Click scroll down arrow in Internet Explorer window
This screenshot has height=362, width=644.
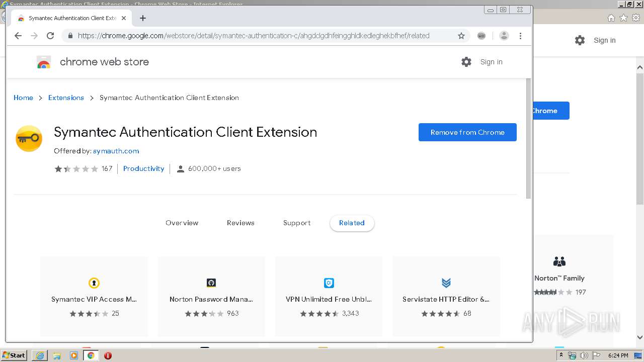[639, 337]
